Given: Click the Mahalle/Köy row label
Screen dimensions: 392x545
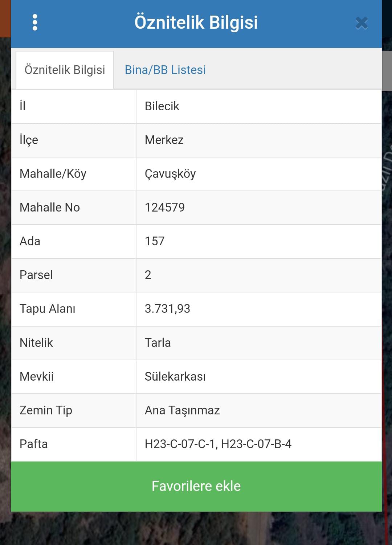Looking at the screenshot, I should click(x=53, y=174).
